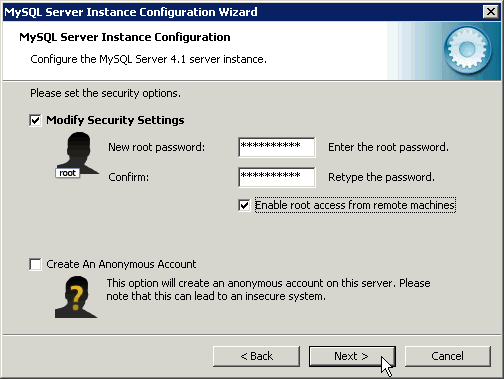The image size is (504, 379).
Task: Click the small root label badge
Action: click(x=68, y=173)
